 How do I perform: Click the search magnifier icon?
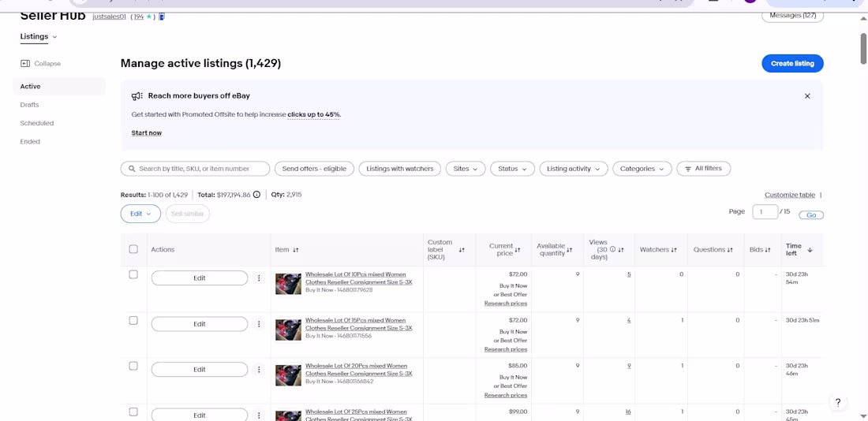click(132, 169)
